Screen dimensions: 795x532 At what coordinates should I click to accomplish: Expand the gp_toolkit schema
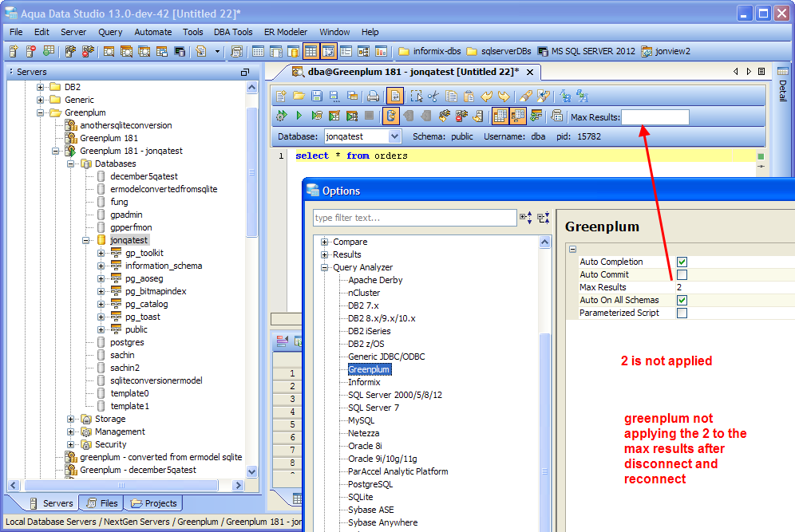coord(101,253)
